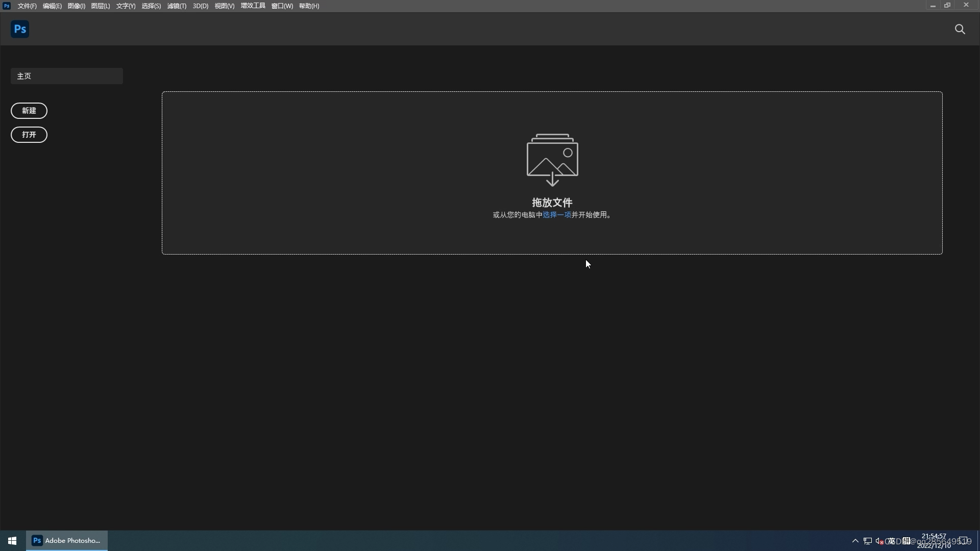The width and height of the screenshot is (980, 551).
Task: Click the drag-and-drop image placeholder icon
Action: click(x=552, y=160)
